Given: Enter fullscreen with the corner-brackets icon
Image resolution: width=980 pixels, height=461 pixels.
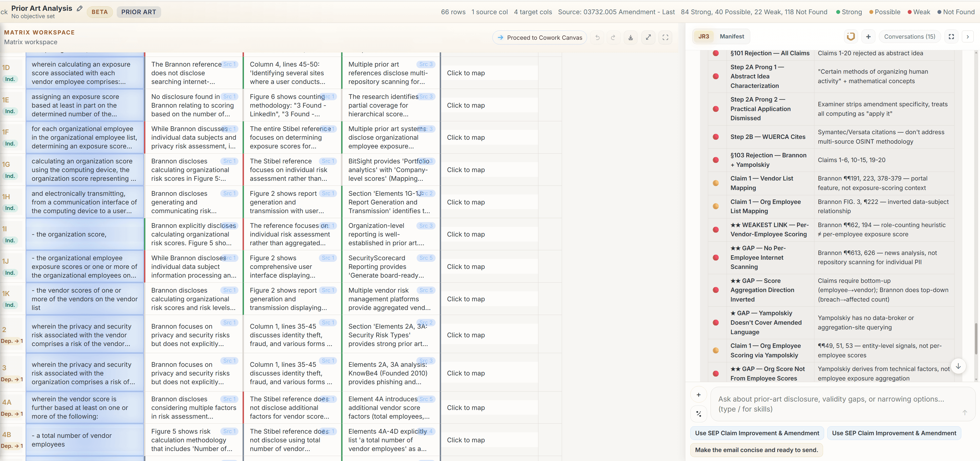Looking at the screenshot, I should (x=665, y=37).
